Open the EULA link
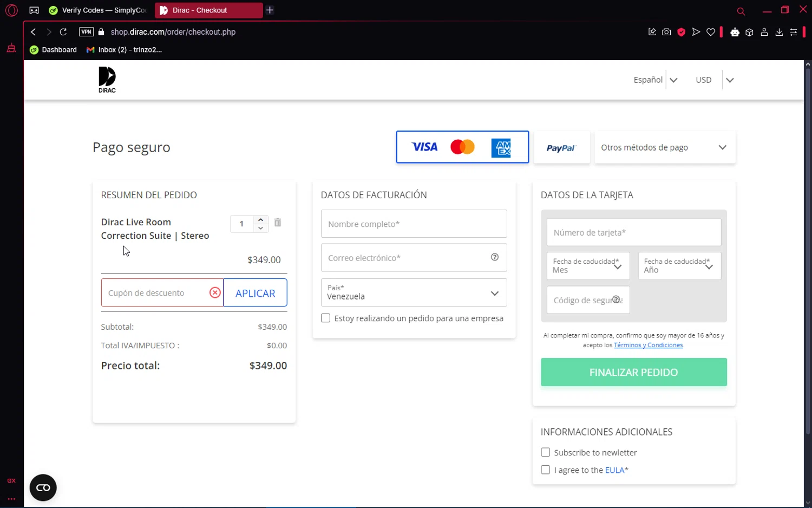This screenshot has width=812, height=508. coord(614,470)
